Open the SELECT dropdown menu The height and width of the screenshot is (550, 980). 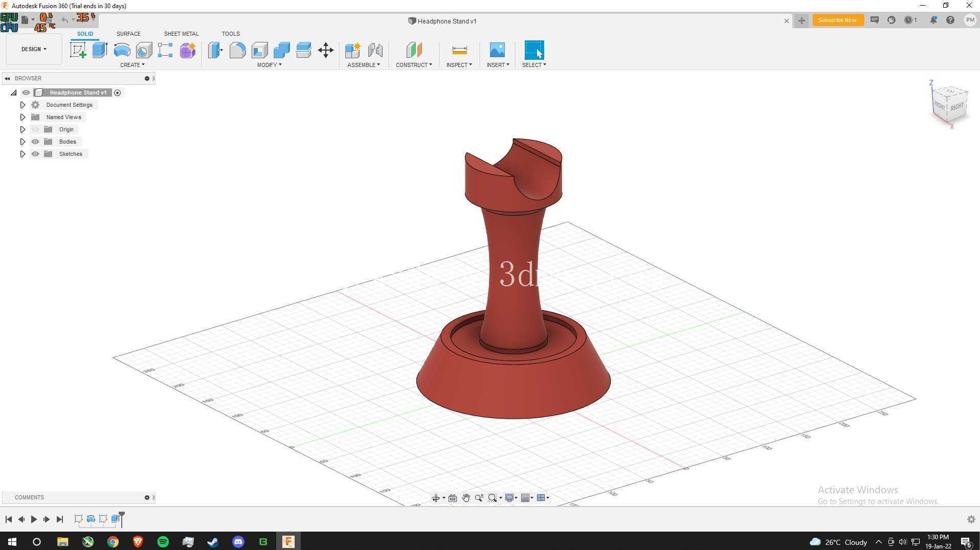pyautogui.click(x=534, y=65)
